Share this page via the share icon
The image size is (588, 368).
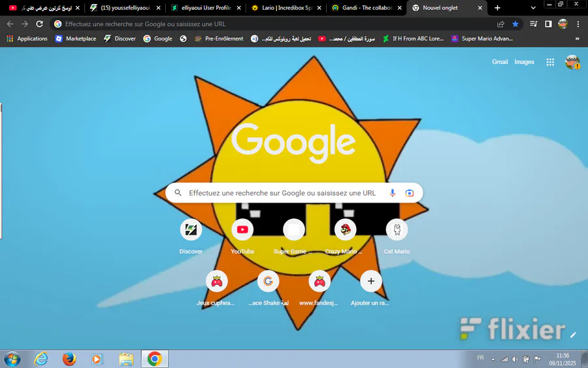pyautogui.click(x=500, y=24)
